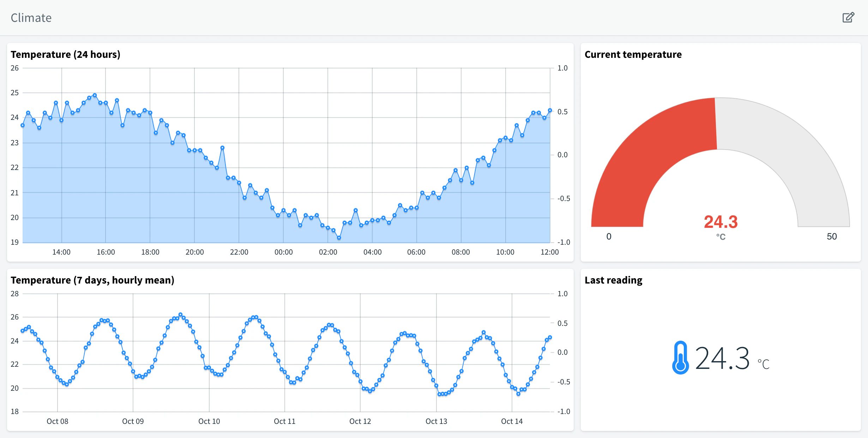Click the Oct 14 axis label
The image size is (868, 438).
(x=512, y=421)
